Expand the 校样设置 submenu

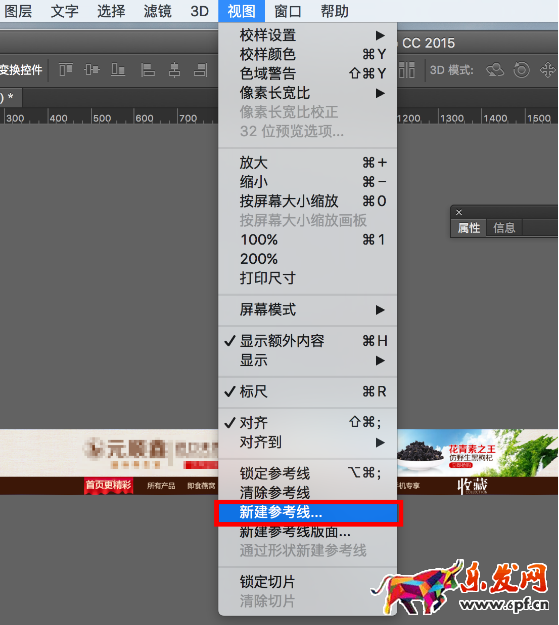pos(307,35)
